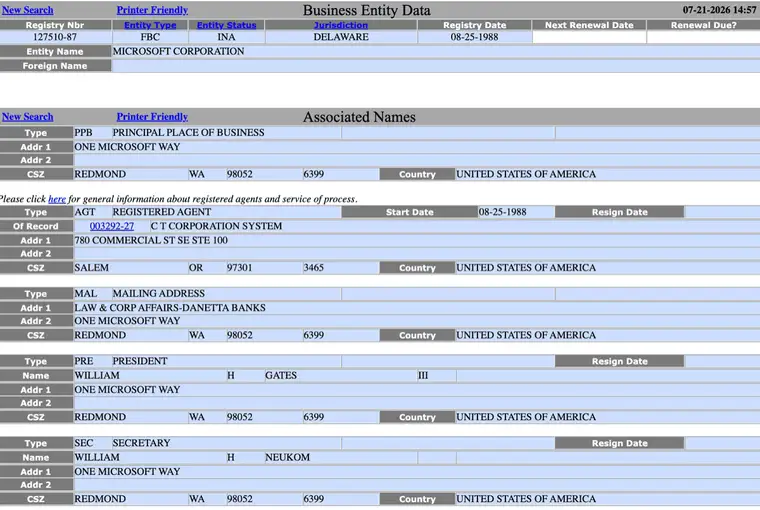The image size is (760, 510).
Task: Click entity status value INA
Action: click(x=226, y=37)
